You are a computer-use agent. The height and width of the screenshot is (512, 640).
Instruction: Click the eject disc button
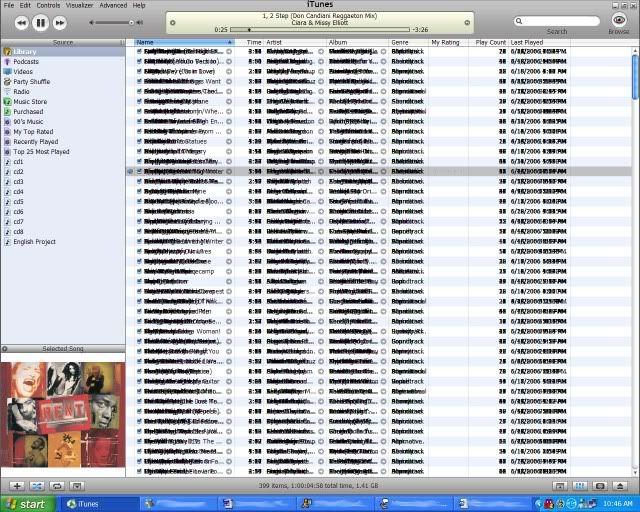[620, 486]
